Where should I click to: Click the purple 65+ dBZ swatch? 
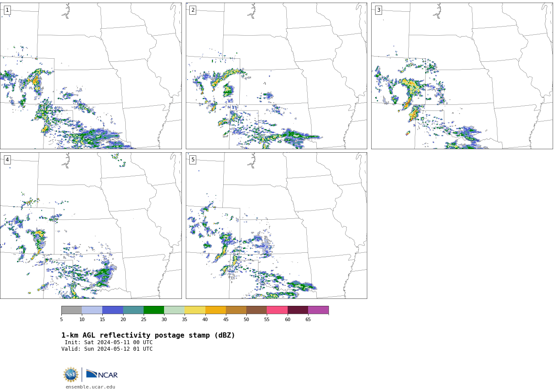pyautogui.click(x=319, y=310)
